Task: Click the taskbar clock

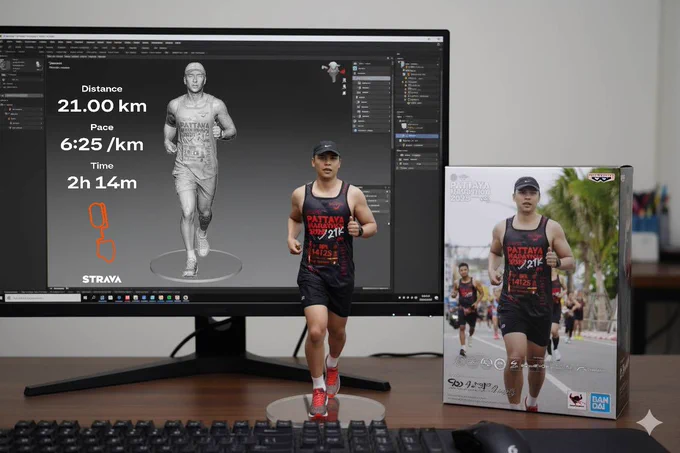Action: 425,298
